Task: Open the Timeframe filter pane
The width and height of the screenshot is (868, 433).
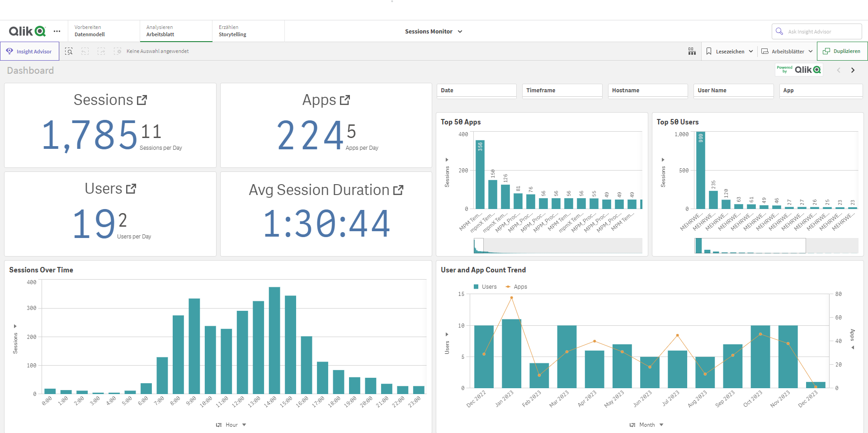Action: pyautogui.click(x=562, y=90)
